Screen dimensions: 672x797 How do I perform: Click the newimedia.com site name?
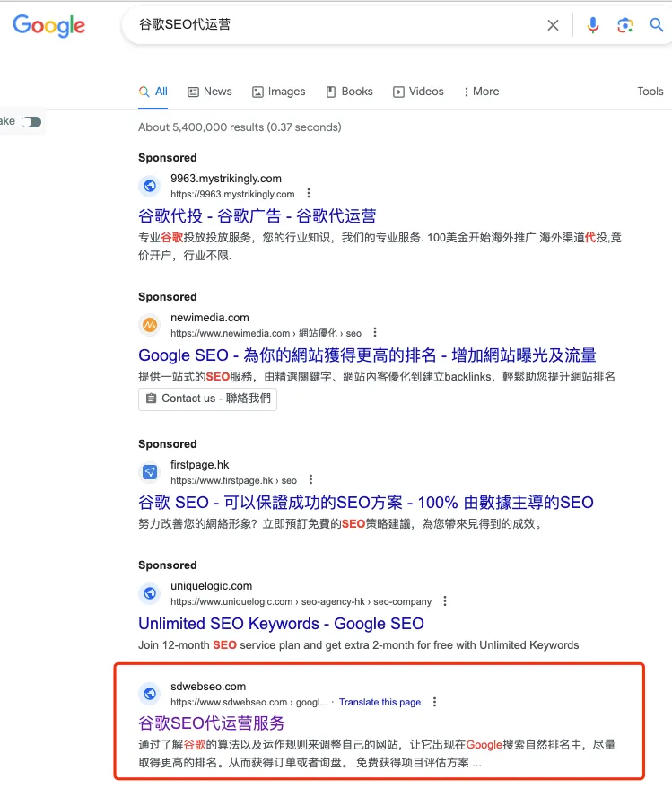pos(210,318)
